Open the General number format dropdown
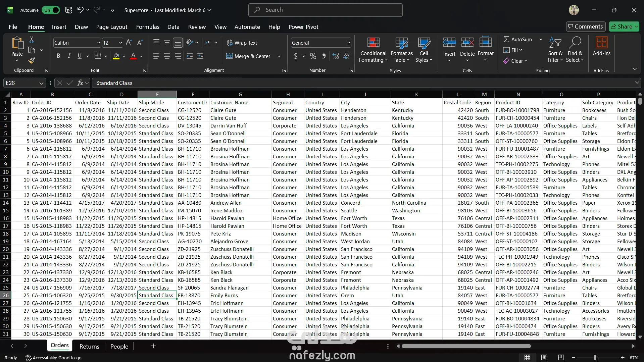 pyautogui.click(x=348, y=43)
